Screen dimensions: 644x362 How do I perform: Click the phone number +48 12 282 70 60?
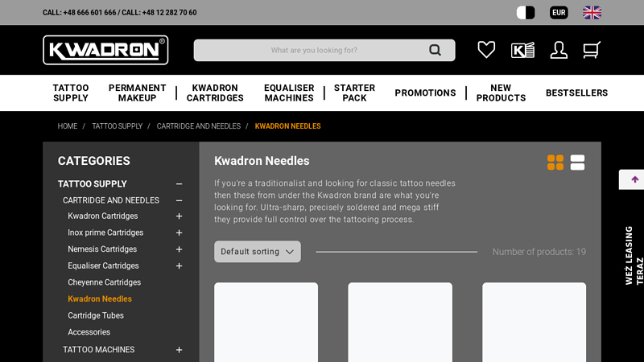click(169, 13)
